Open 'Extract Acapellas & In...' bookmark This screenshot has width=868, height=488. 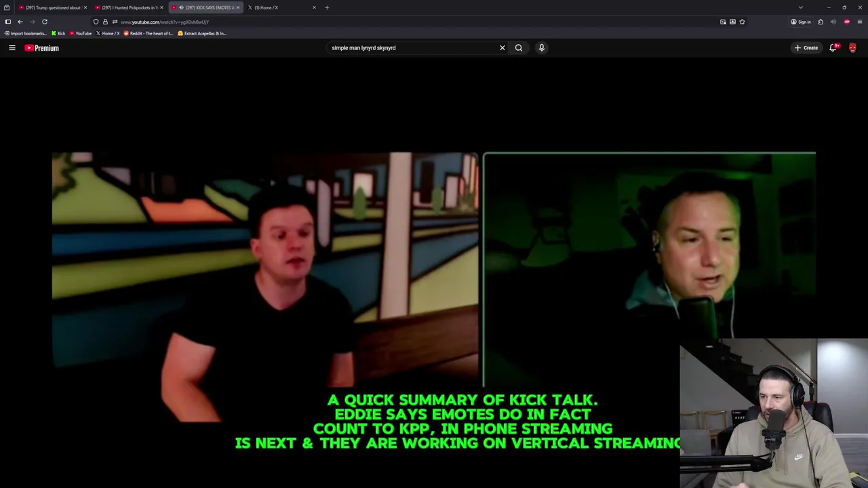point(202,33)
